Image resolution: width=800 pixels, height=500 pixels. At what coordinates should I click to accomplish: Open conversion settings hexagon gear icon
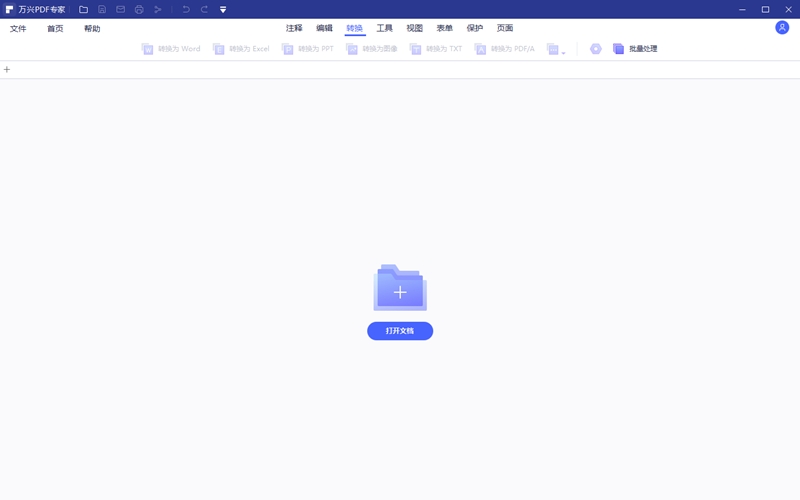(x=596, y=49)
